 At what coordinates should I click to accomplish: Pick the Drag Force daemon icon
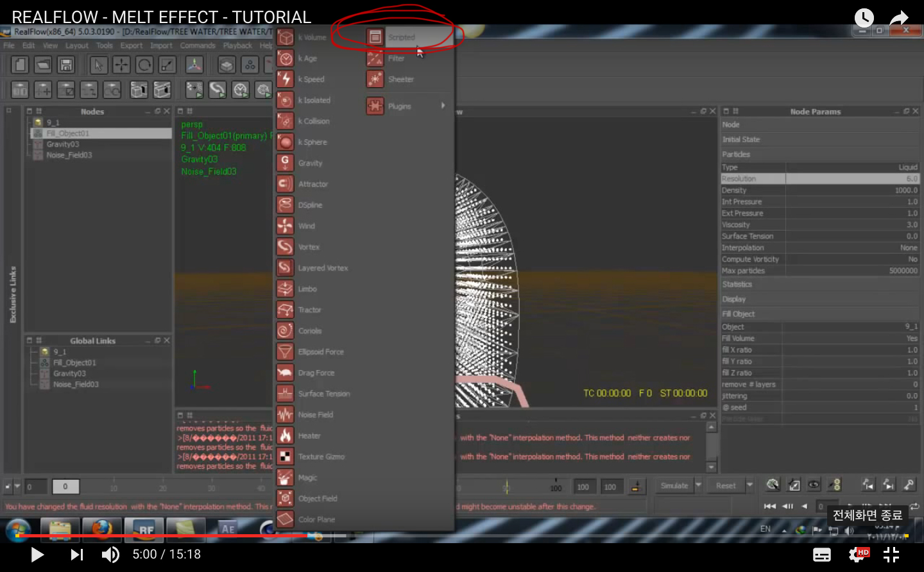(285, 373)
